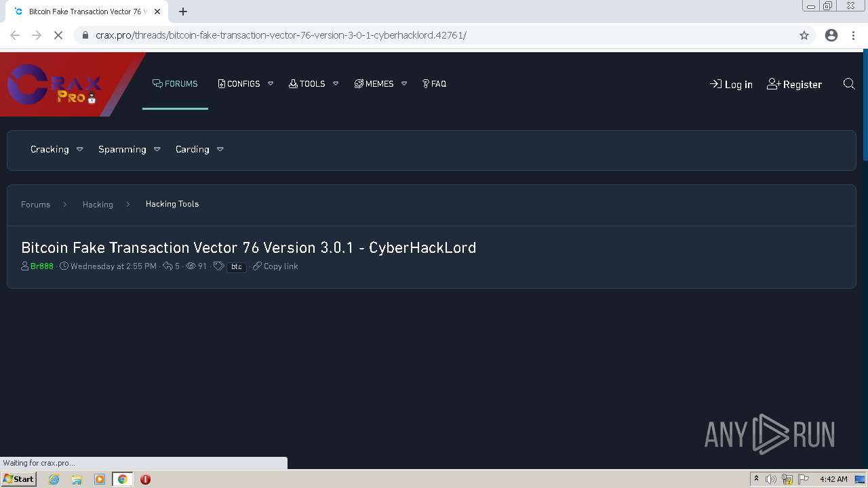
Task: Open the TOOLS nav item
Action: point(307,84)
